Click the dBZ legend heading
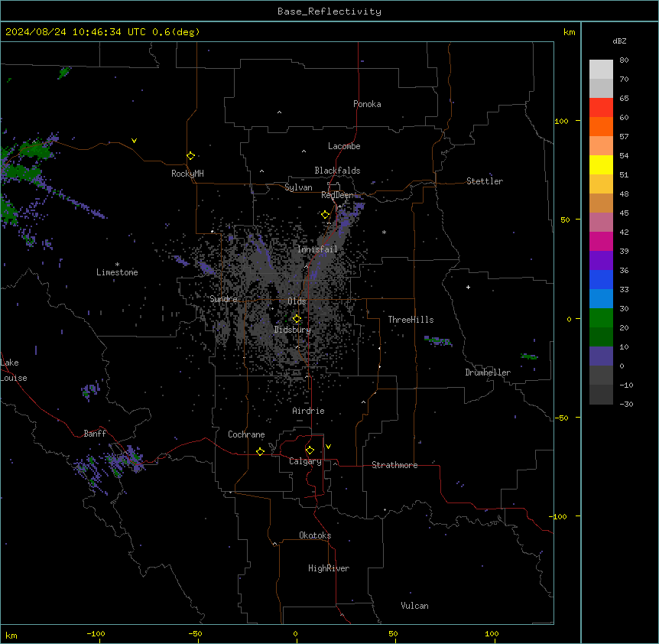Screen dimensions: 659x644 pyautogui.click(x=619, y=41)
